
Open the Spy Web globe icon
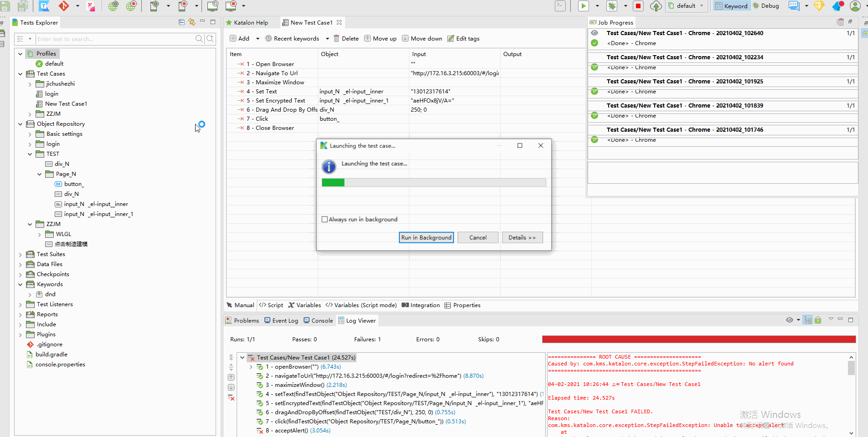pos(113,6)
